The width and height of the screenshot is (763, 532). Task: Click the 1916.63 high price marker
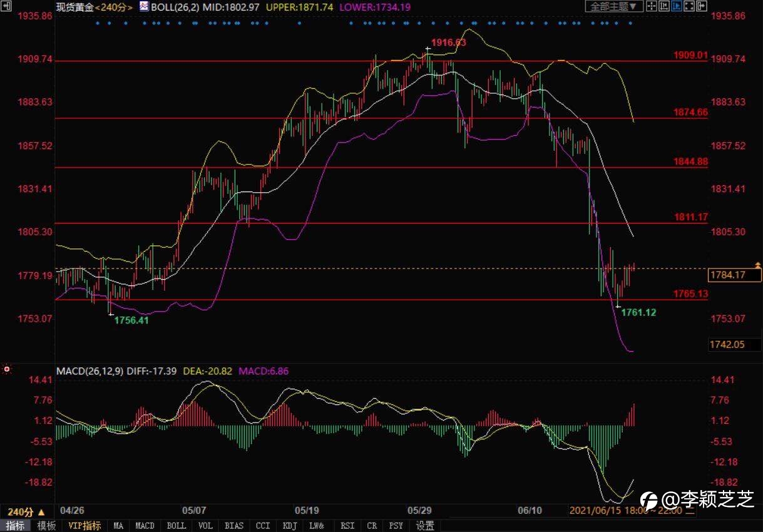(x=448, y=43)
